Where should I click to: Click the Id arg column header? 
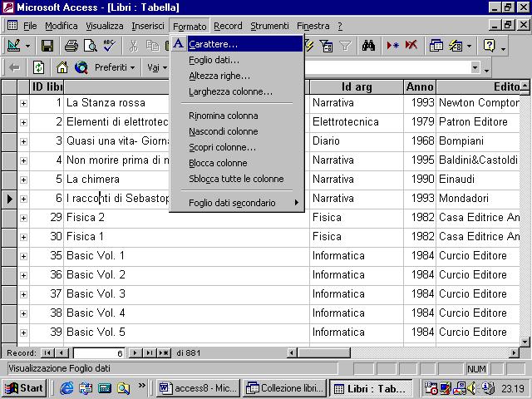(357, 86)
